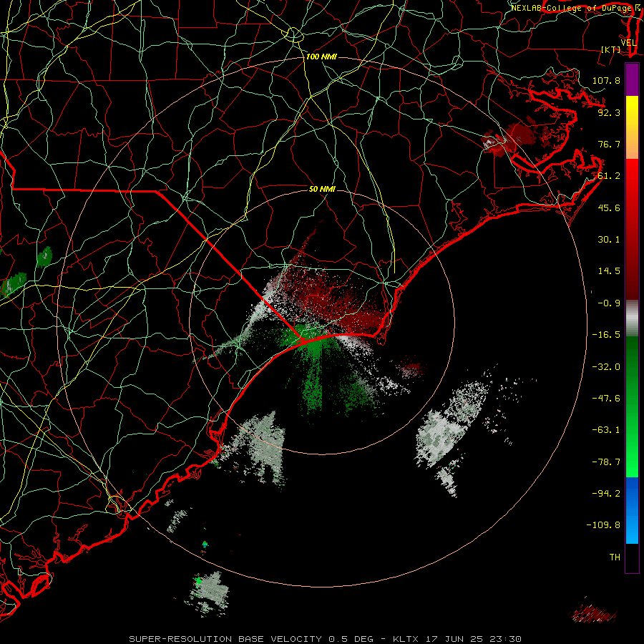This screenshot has height=644, width=644.
Task: Select the -109.8 scale value
Action: click(603, 525)
